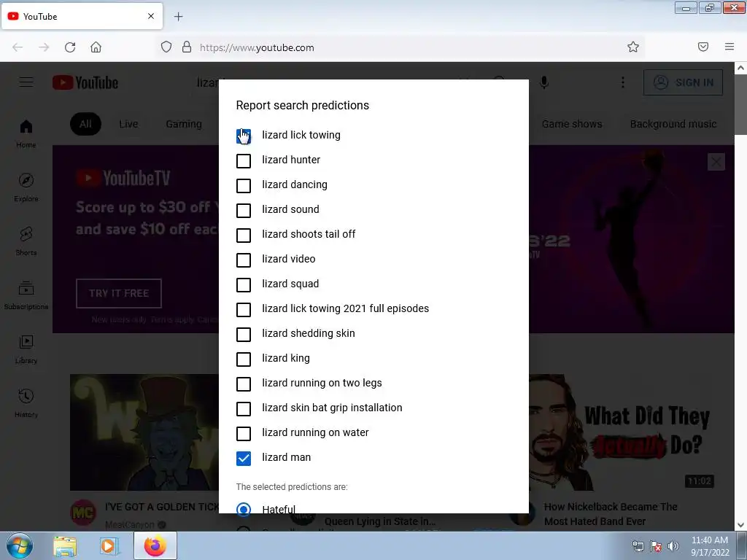
Task: Check the lizard hunter checkbox
Action: [x=244, y=161]
